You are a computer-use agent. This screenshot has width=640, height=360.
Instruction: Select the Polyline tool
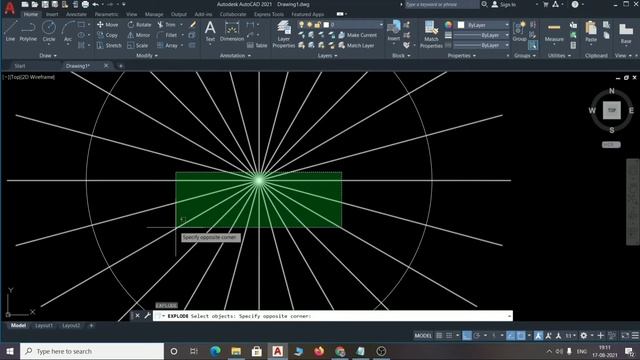[28, 31]
